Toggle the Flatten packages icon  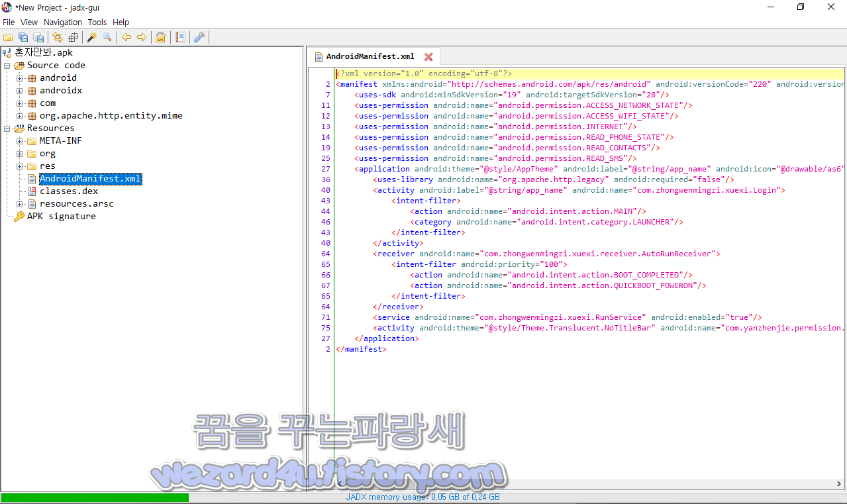tap(73, 37)
